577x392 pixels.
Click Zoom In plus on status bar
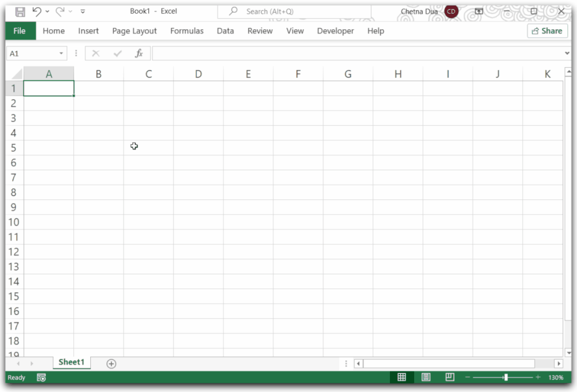[538, 377]
